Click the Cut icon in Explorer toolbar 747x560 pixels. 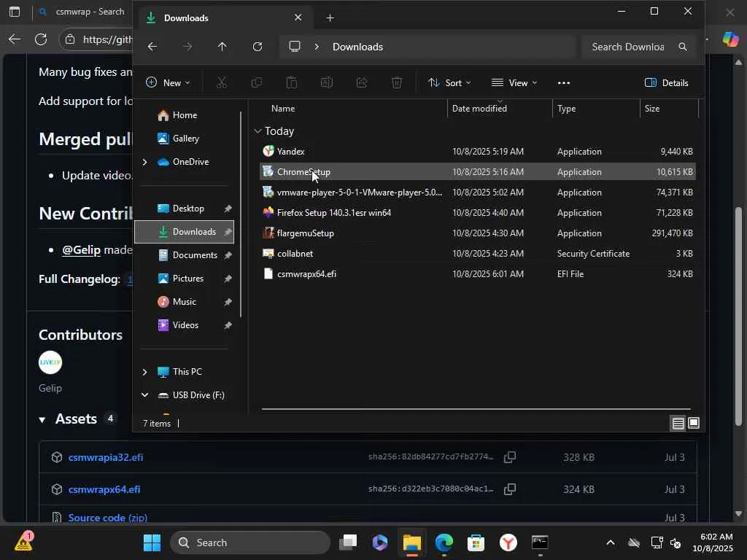tap(222, 83)
